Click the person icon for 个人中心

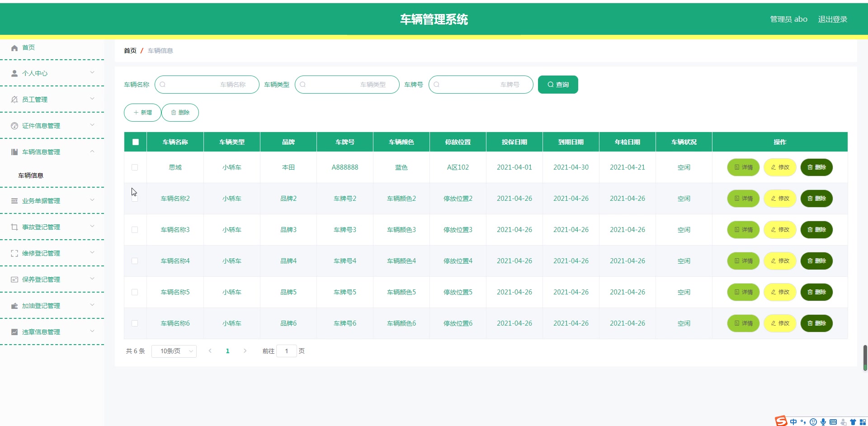pos(14,73)
